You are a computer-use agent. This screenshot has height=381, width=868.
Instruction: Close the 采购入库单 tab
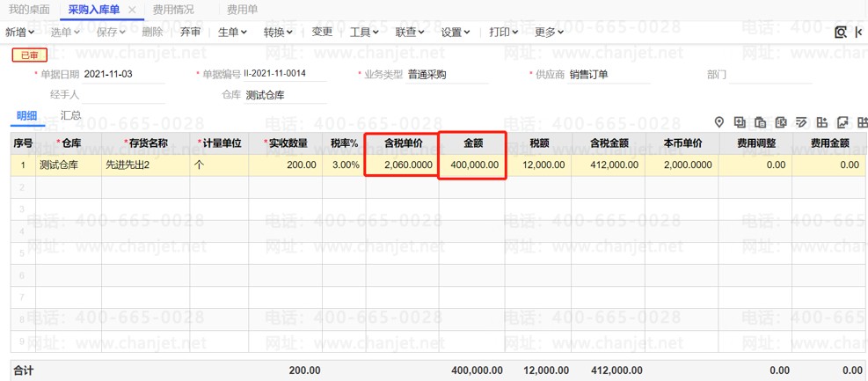point(131,10)
